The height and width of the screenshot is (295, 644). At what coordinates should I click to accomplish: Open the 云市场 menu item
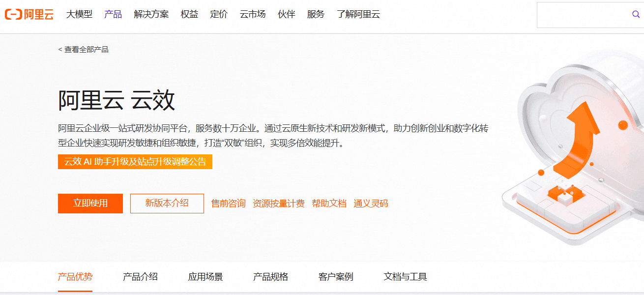click(253, 15)
